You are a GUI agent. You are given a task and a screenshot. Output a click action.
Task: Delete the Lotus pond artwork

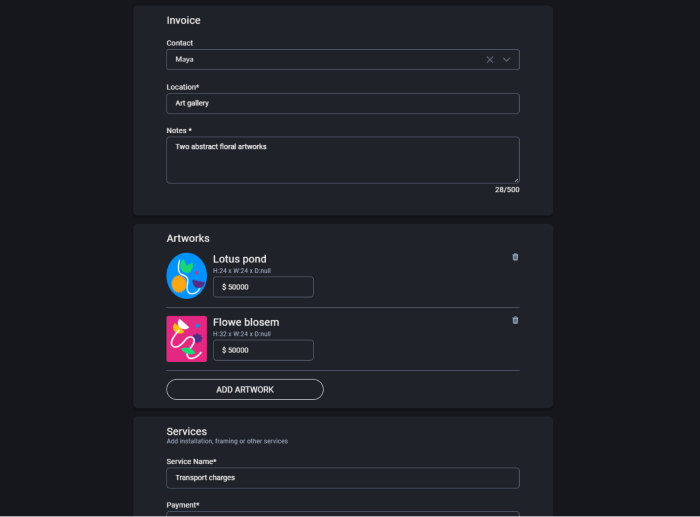pyautogui.click(x=515, y=257)
